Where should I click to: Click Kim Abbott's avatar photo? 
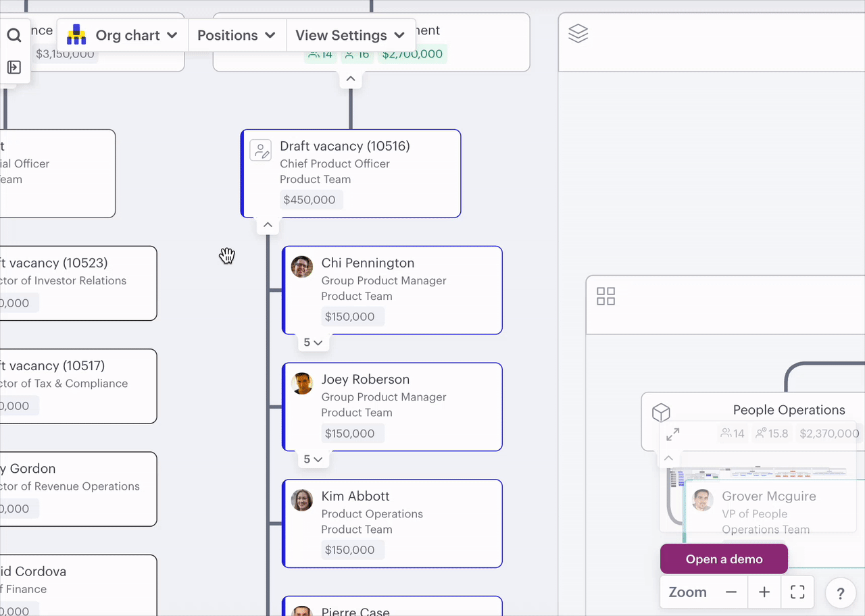click(302, 500)
